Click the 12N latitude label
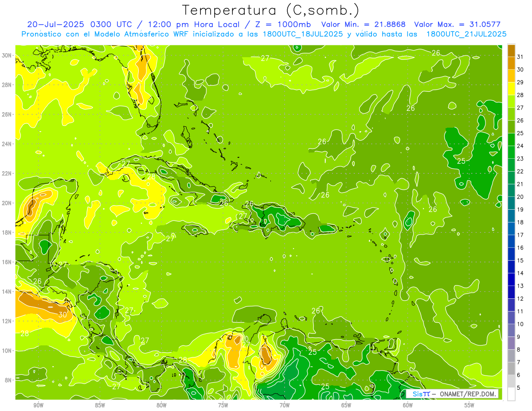The width and height of the screenshot is (532, 411). tap(7, 321)
